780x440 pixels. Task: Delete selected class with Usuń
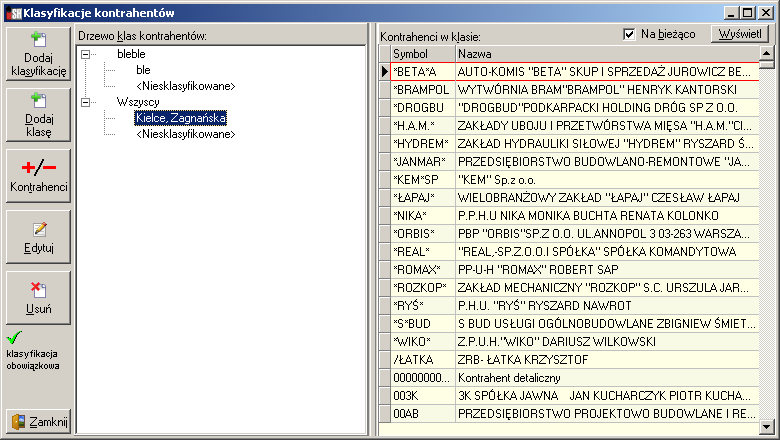pyautogui.click(x=38, y=298)
